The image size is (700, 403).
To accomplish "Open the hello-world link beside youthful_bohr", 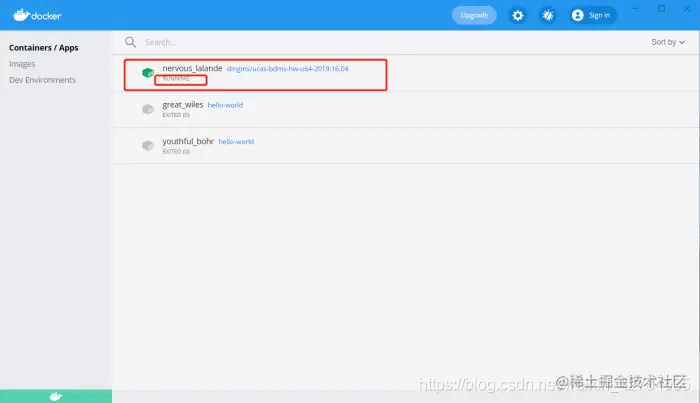I will point(236,141).
